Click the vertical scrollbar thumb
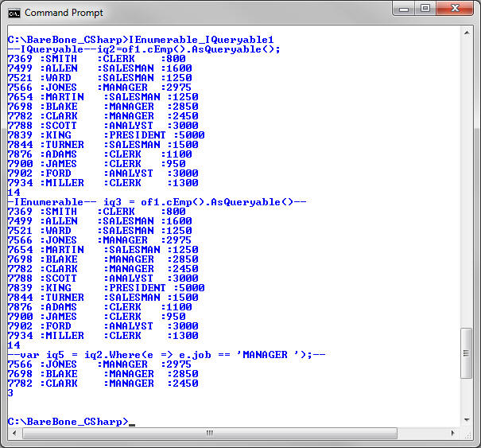The height and width of the screenshot is (448, 481). [x=467, y=354]
